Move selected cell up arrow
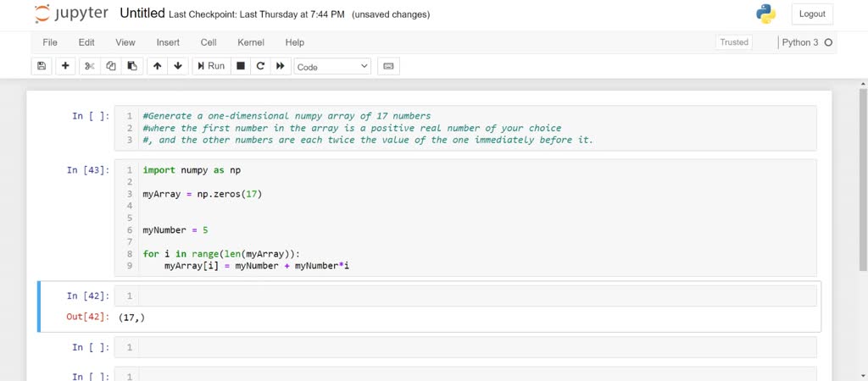 click(157, 66)
